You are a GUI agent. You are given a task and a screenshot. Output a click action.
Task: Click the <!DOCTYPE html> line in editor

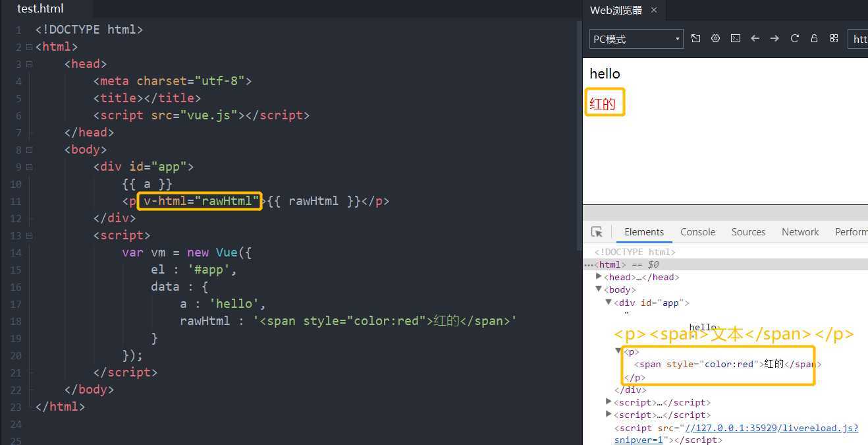point(89,30)
